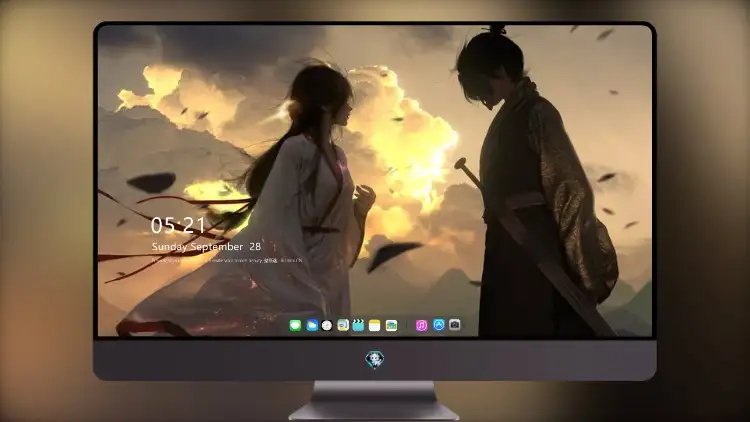Screen dimensions: 750x422
Task: Open the Weather app in dock
Action: (311, 325)
